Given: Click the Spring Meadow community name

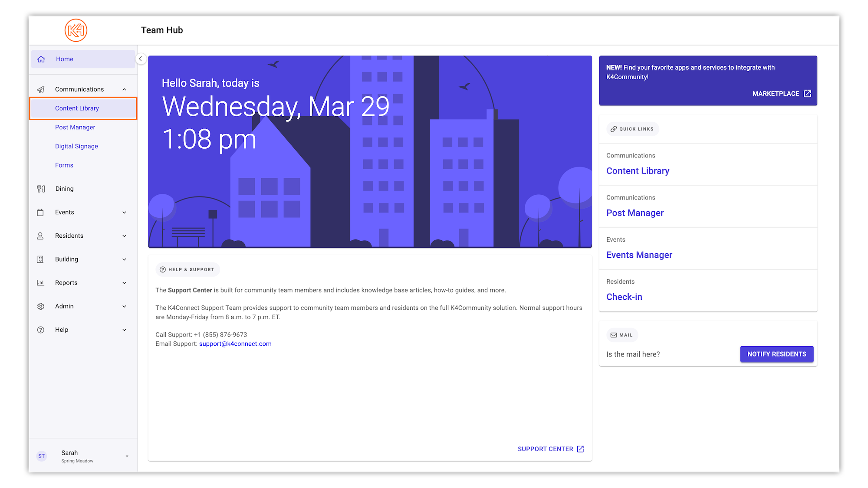Looking at the screenshot, I should 77,461.
